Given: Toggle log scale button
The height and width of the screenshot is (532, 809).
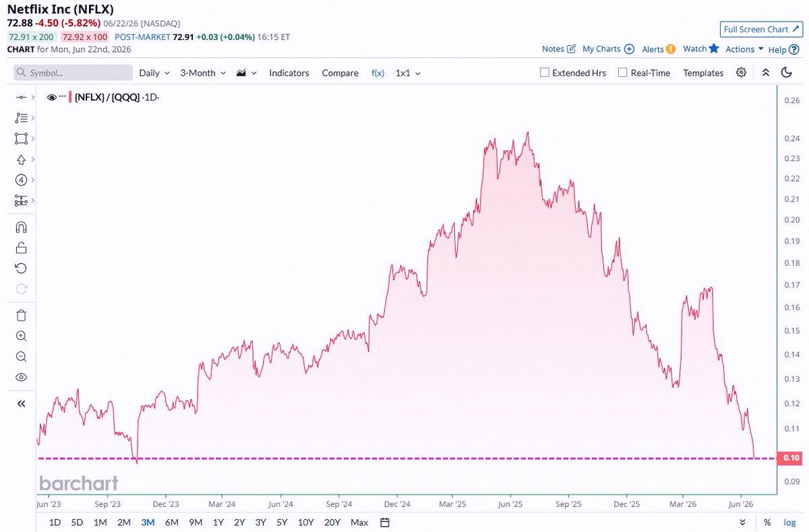Looking at the screenshot, I should click(789, 522).
